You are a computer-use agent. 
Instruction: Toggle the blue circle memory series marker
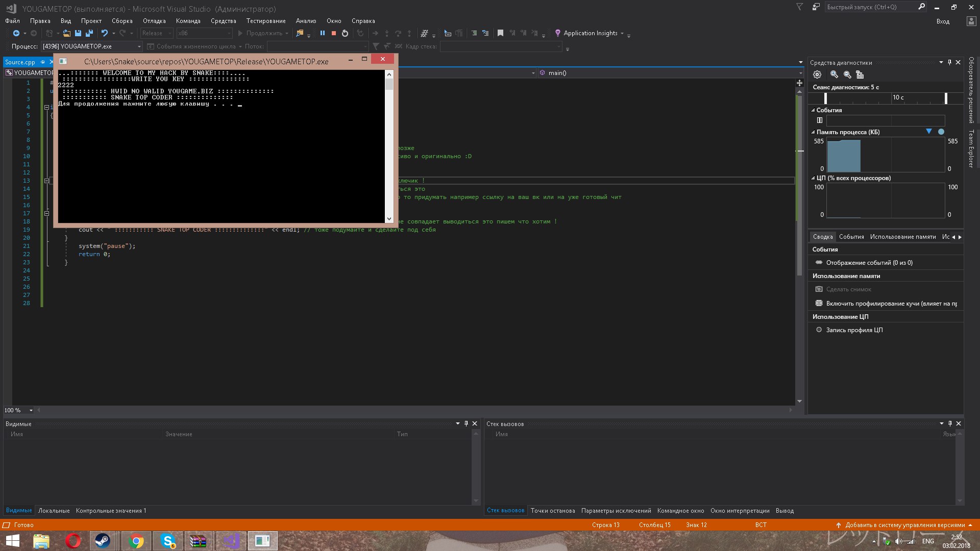click(x=941, y=132)
